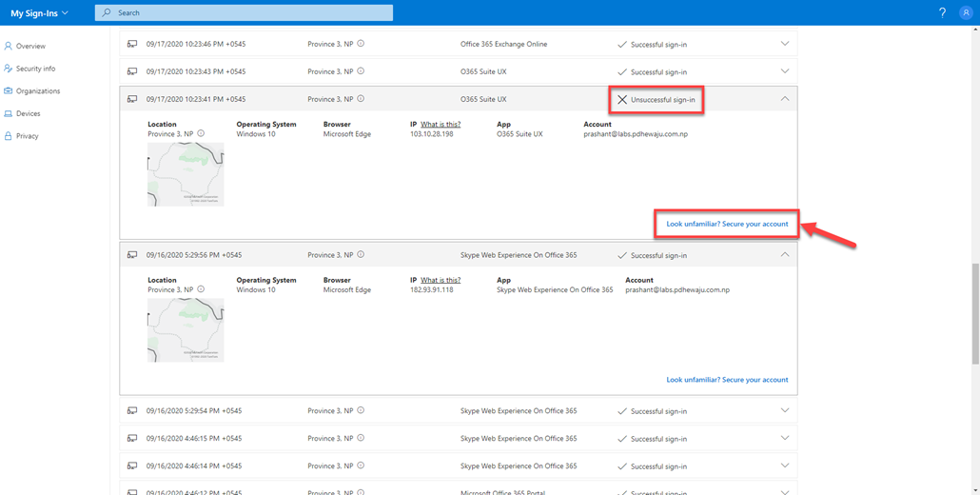Click the X icon beside Unsuccessful sign-in
980x495 pixels.
622,99
